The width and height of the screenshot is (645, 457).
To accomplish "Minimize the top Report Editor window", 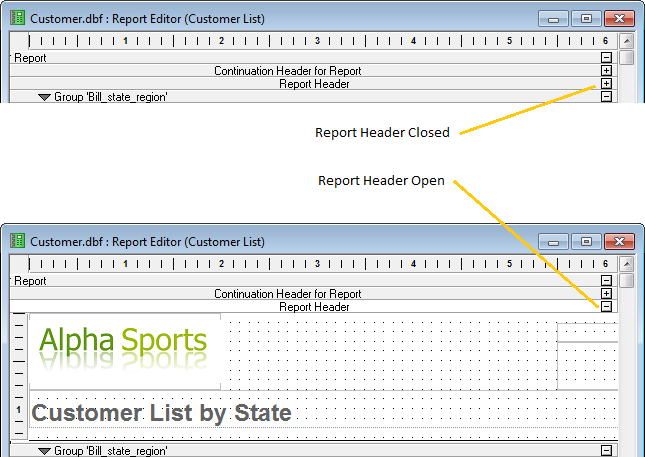I will click(553, 19).
